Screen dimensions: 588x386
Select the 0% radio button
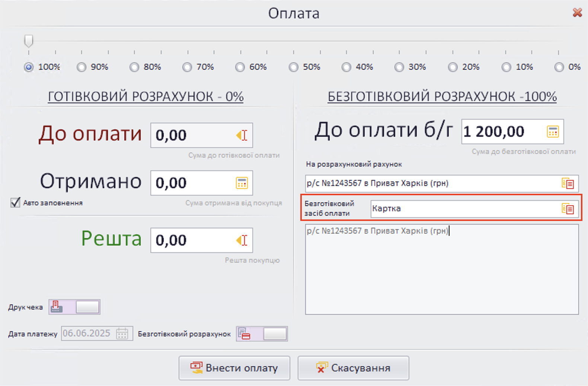pos(559,67)
